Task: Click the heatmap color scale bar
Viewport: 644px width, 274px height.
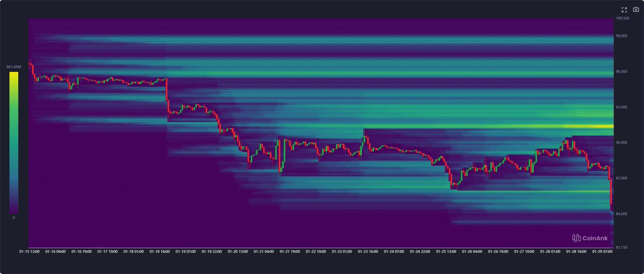Action: click(x=14, y=143)
